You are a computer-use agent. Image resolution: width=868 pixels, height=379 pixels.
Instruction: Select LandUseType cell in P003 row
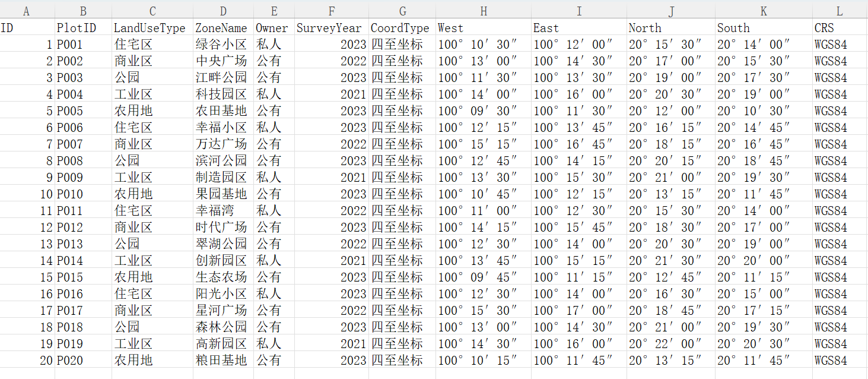152,77
